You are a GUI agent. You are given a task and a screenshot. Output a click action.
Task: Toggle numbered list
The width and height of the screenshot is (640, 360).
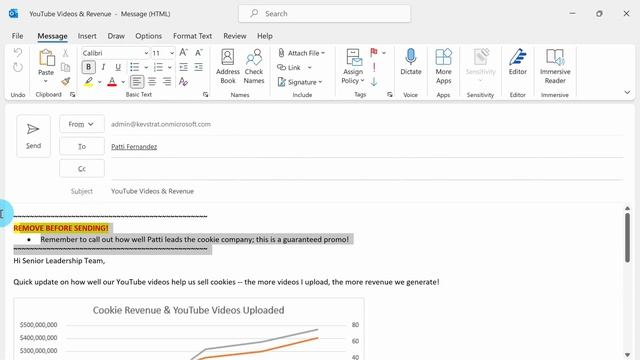(158, 67)
